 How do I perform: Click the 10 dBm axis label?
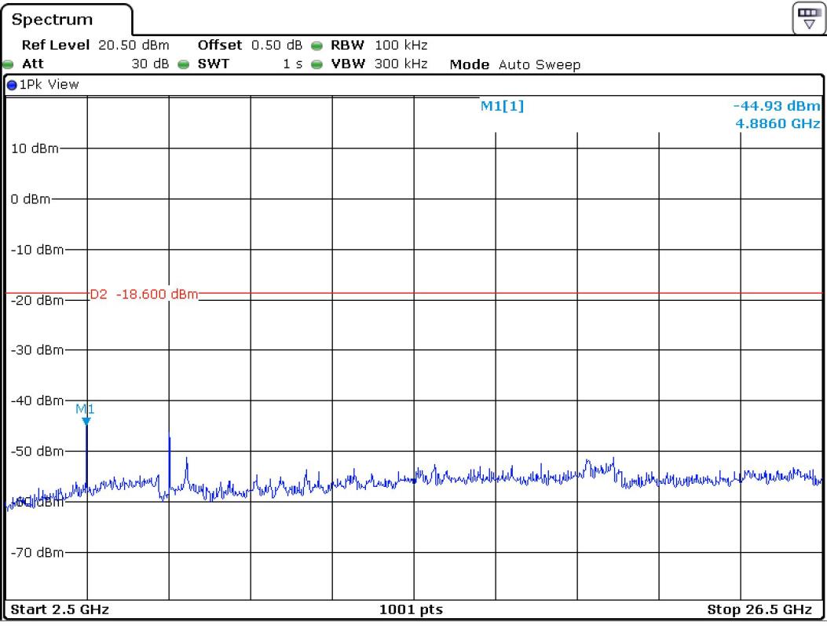point(35,148)
